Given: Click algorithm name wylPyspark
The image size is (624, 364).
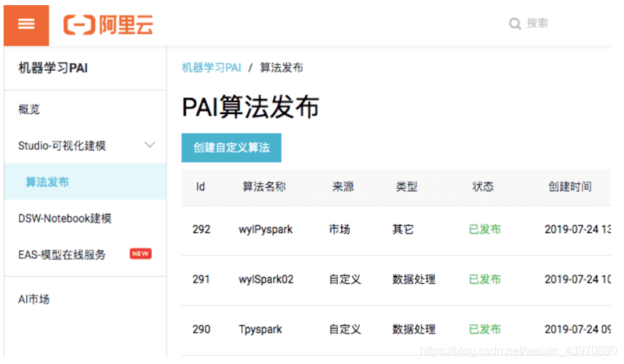Looking at the screenshot, I should (x=265, y=230).
